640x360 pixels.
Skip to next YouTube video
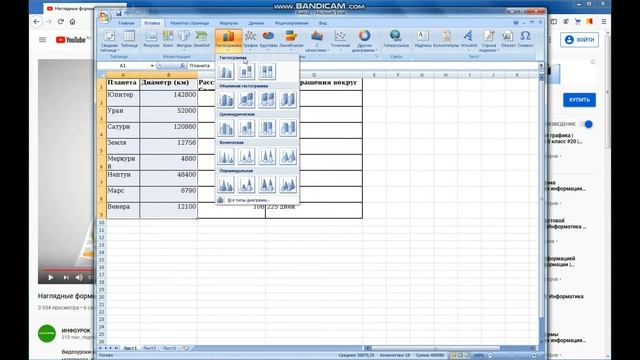66,278
